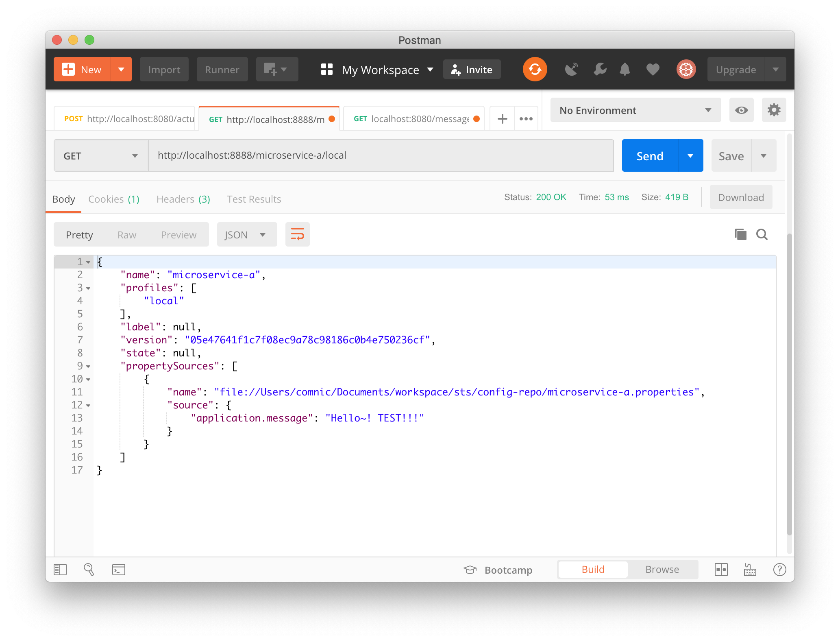
Task: Search within the response body
Action: pyautogui.click(x=762, y=234)
